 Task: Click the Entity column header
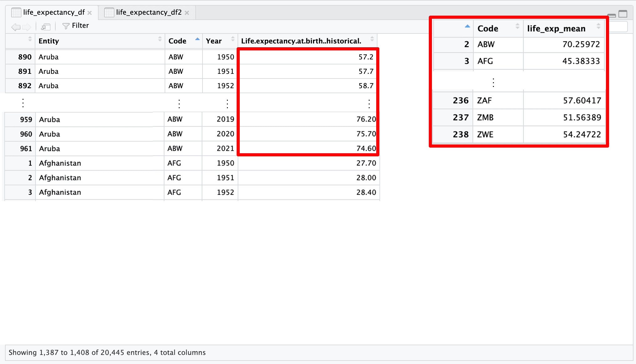(49, 41)
